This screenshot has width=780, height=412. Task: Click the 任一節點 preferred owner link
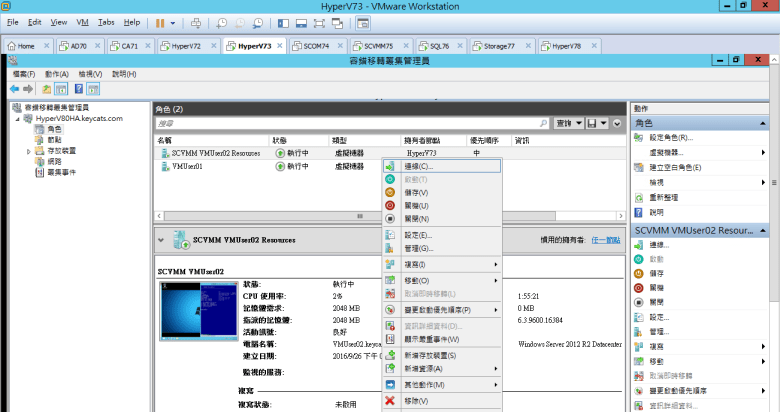(x=605, y=239)
